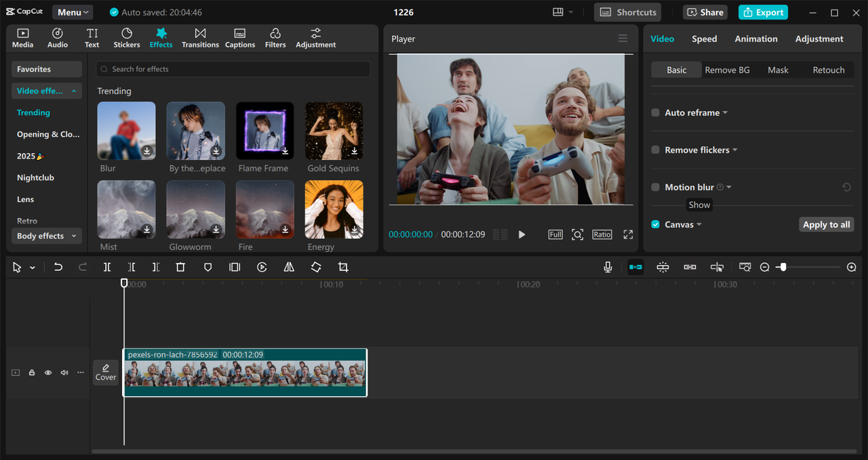
Task: Open the Shortcuts button
Action: (628, 12)
